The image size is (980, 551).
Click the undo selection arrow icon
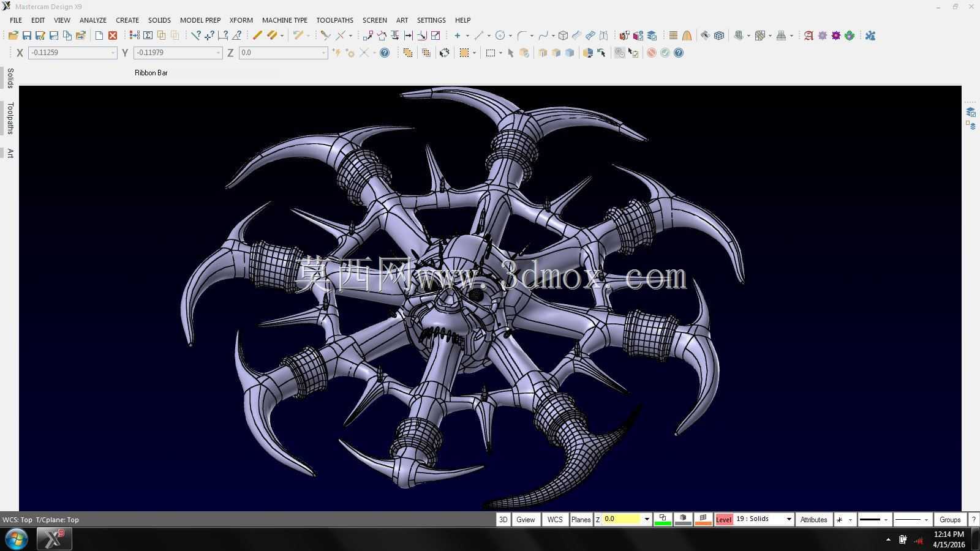tap(601, 53)
